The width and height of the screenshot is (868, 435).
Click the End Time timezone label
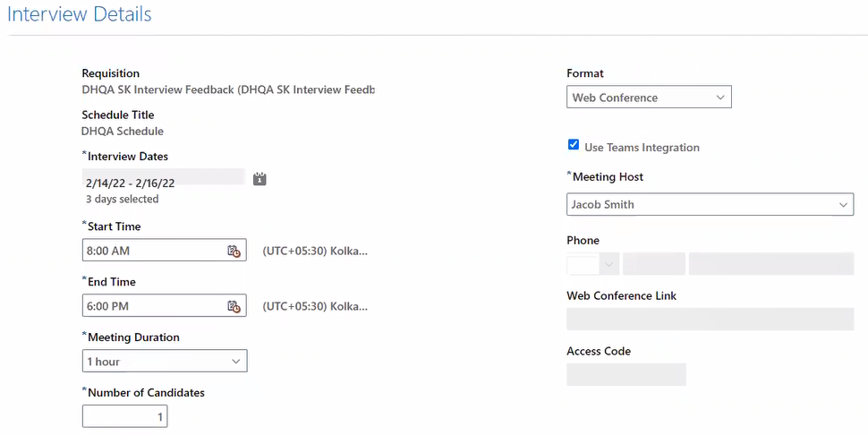(x=315, y=306)
